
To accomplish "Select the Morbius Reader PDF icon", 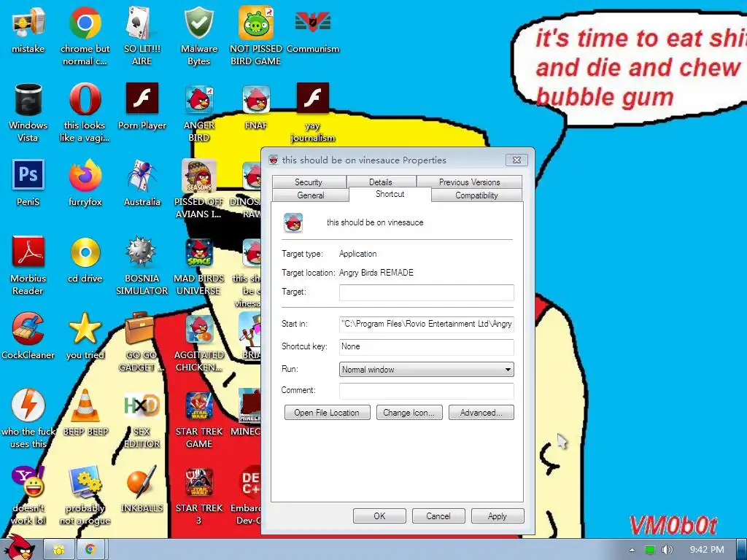I will (x=28, y=265).
